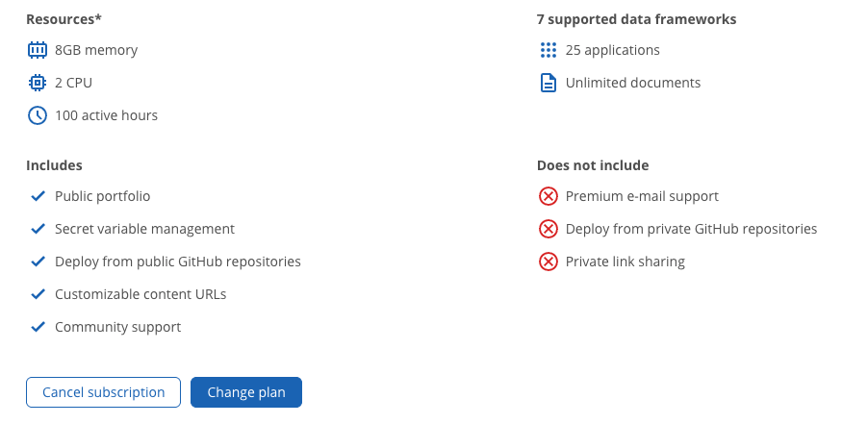Click the 7 supported data frameworks heading
The height and width of the screenshot is (424, 868).
coord(637,19)
